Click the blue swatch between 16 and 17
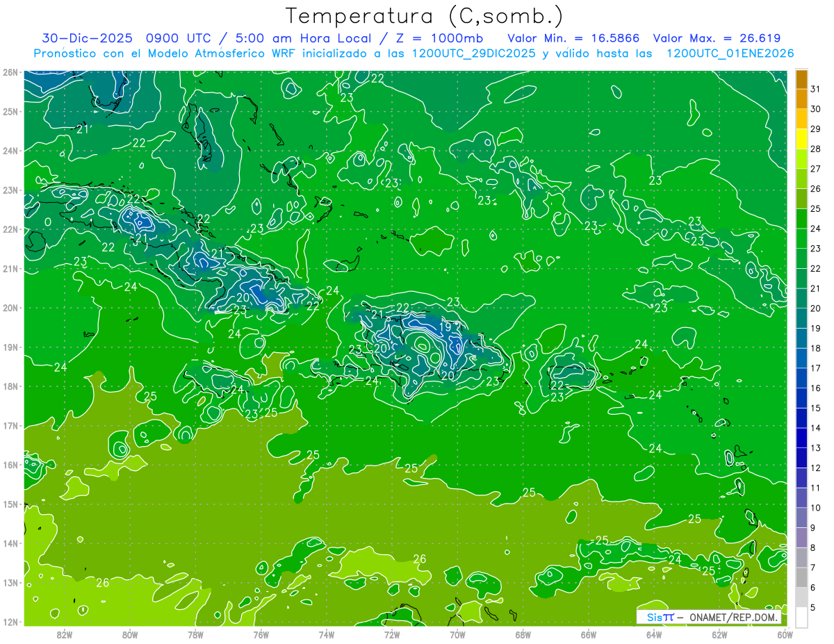834x644 pixels. pos(801,378)
